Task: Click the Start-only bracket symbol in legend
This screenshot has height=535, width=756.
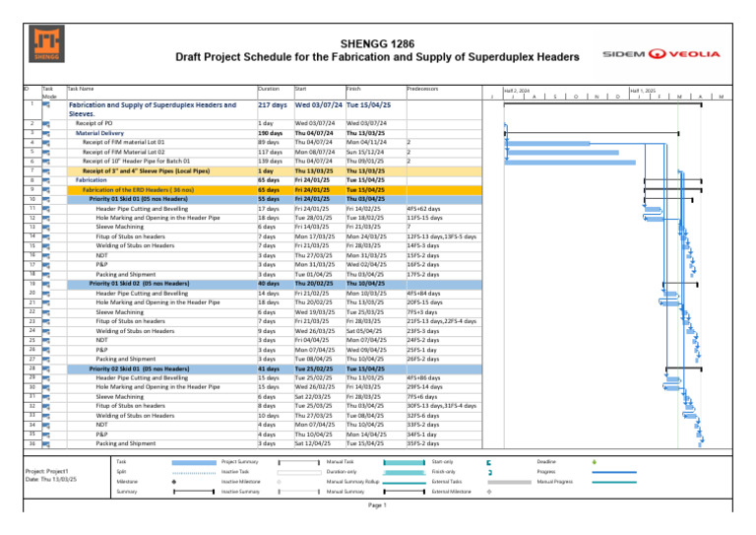Action: (x=489, y=463)
